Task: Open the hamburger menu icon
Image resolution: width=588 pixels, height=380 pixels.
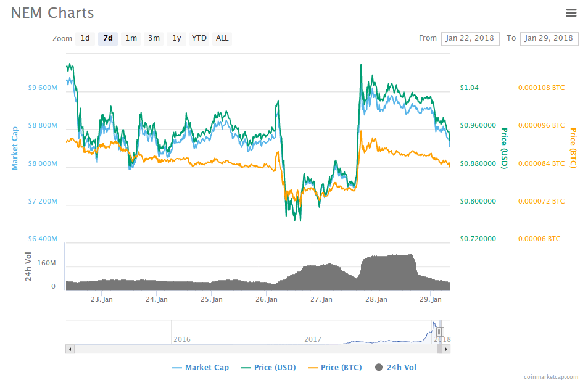Action: (x=571, y=12)
